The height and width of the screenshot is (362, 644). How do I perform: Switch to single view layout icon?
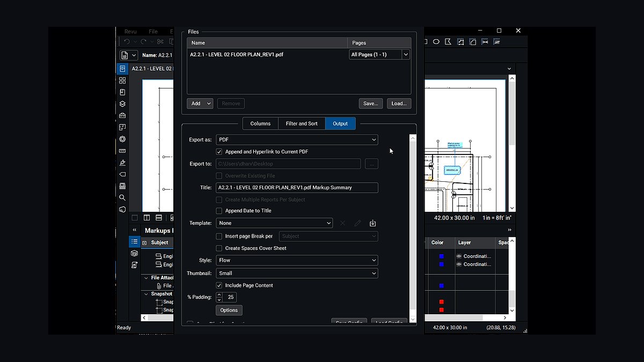click(x=135, y=218)
